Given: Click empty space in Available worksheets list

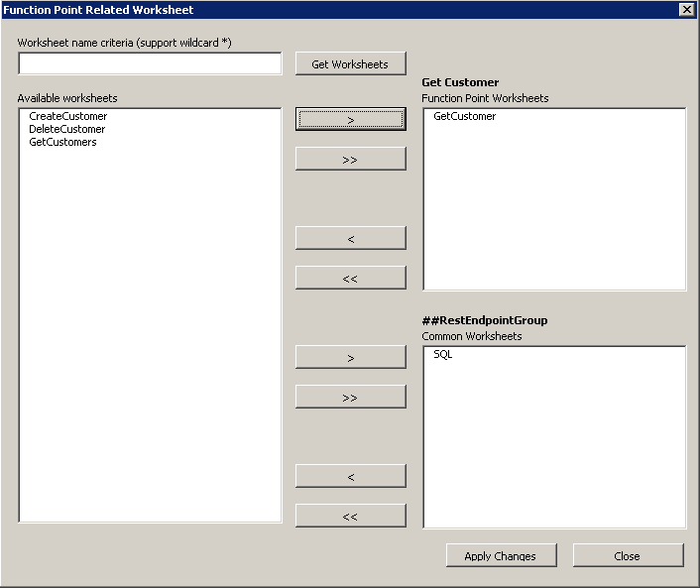Looking at the screenshot, I should pyautogui.click(x=150, y=347).
